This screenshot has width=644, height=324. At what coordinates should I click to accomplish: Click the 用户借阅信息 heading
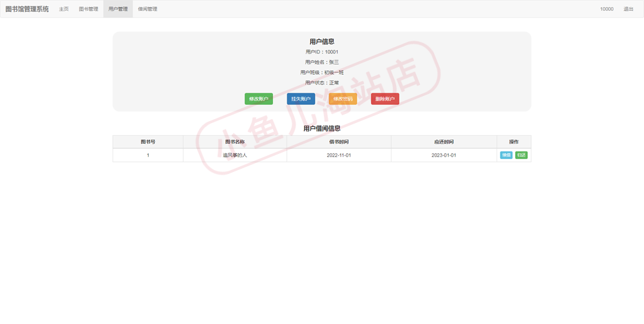tap(322, 128)
